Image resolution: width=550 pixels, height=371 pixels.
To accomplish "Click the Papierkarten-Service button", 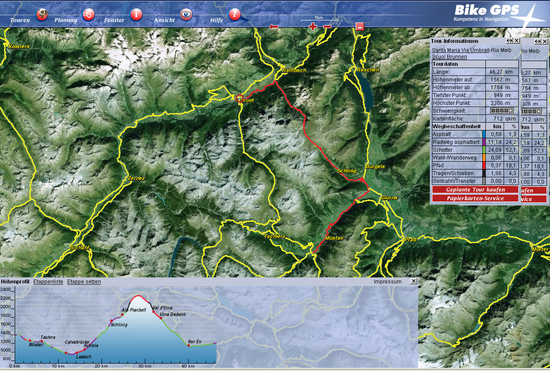I will [x=475, y=198].
